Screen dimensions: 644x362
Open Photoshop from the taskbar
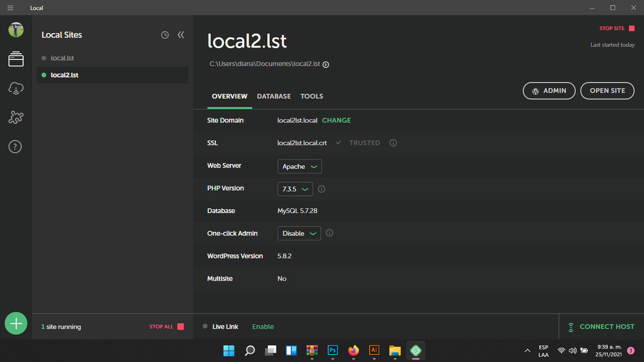[x=333, y=350]
